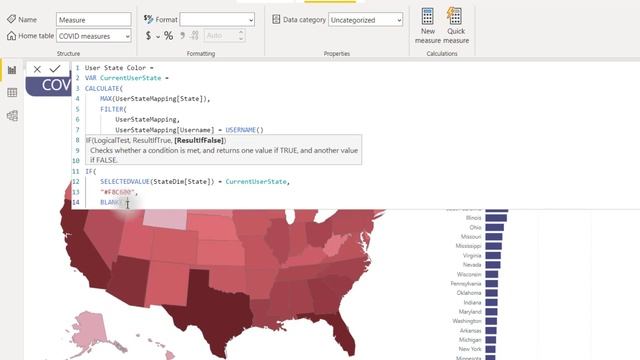This screenshot has height=360, width=640.
Task: Open the Data view in sidebar
Action: coord(12,93)
